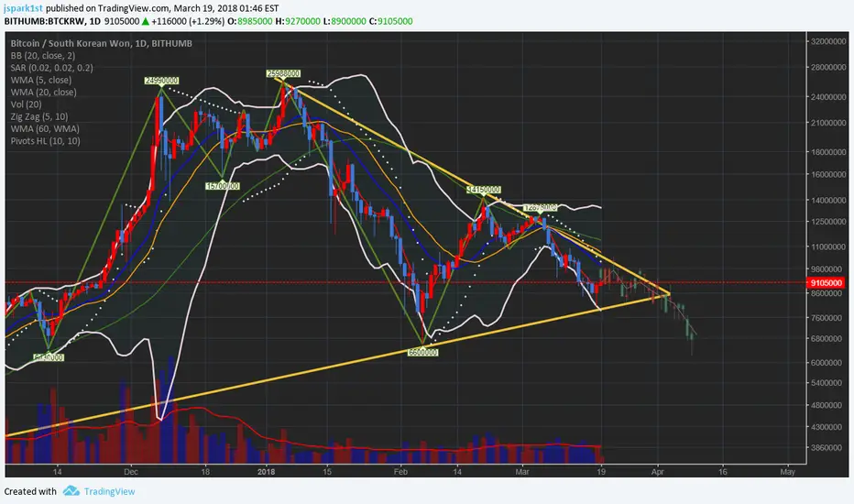Viewport: 854px width, 504px height.
Task: Open the TradingView link at bottom
Action: pos(109,491)
